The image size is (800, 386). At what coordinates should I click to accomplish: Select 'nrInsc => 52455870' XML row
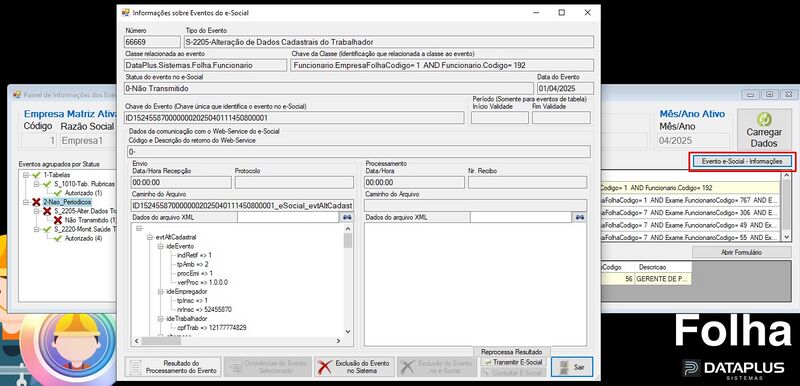(x=204, y=310)
